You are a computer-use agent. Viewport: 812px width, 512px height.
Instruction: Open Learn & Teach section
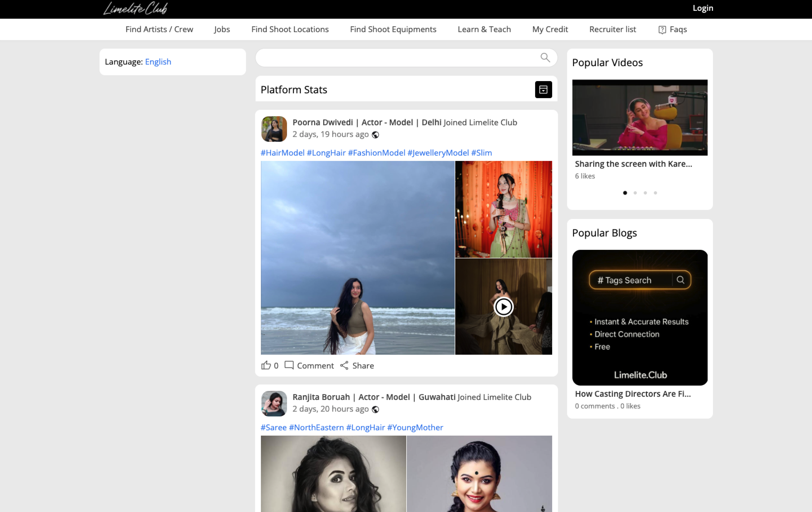[484, 29]
